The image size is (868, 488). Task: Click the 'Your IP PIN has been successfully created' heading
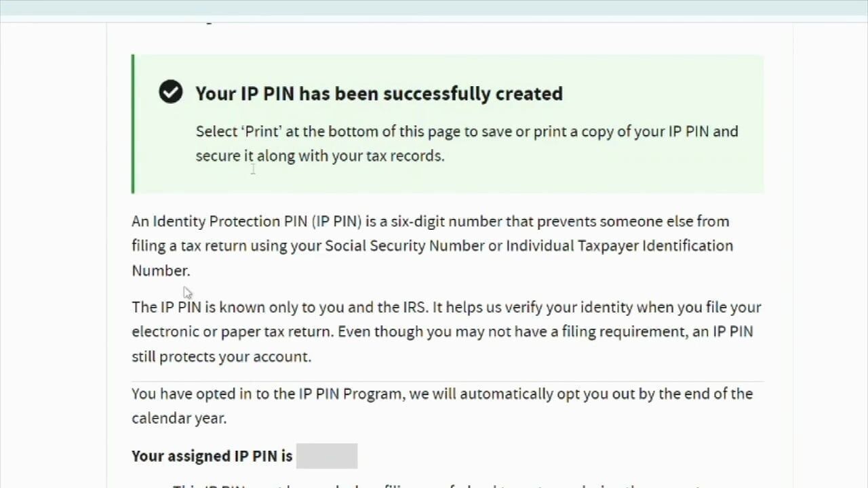coord(379,94)
